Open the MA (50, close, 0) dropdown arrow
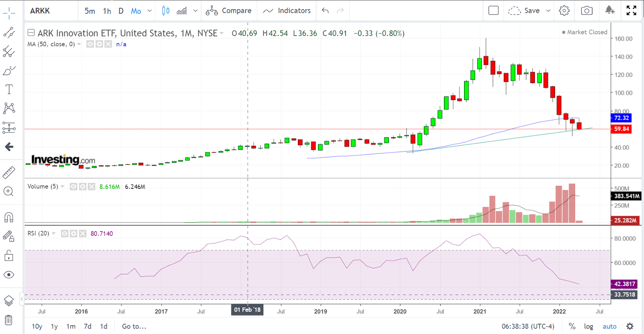The height and width of the screenshot is (334, 644). (x=79, y=44)
